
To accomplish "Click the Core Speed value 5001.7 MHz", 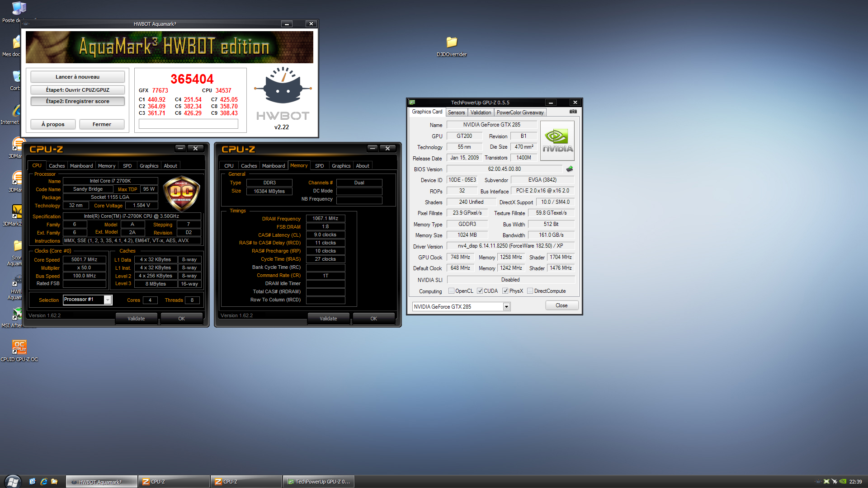I will click(85, 259).
